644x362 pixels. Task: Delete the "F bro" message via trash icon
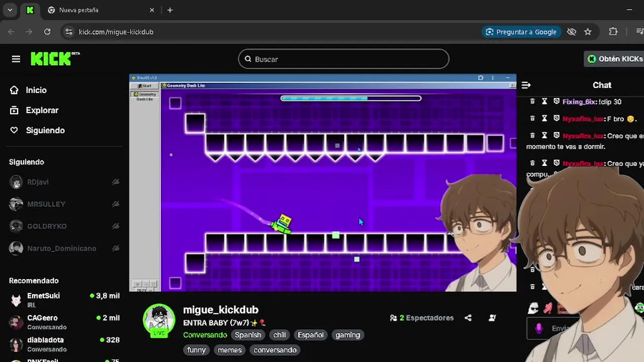pos(532,119)
